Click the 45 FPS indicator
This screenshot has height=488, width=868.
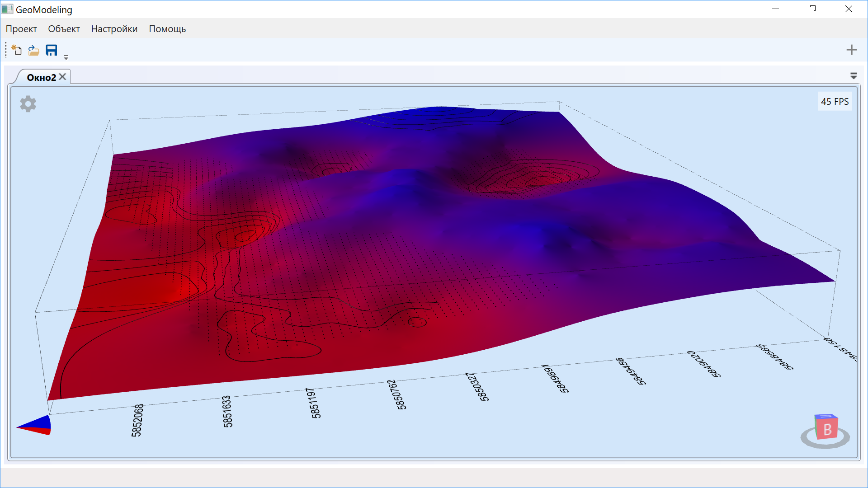point(835,102)
